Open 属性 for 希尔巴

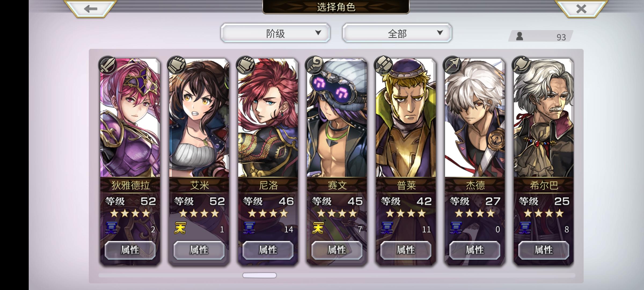pos(544,250)
